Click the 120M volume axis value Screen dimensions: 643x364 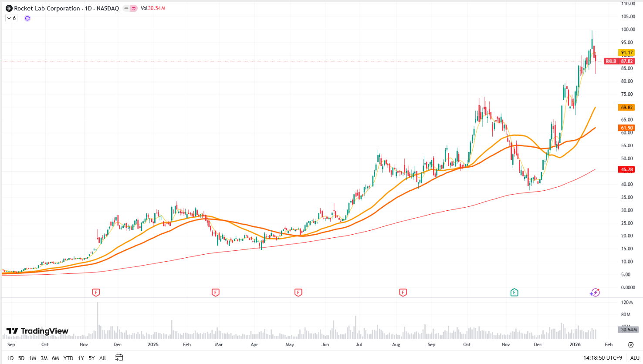pos(627,302)
